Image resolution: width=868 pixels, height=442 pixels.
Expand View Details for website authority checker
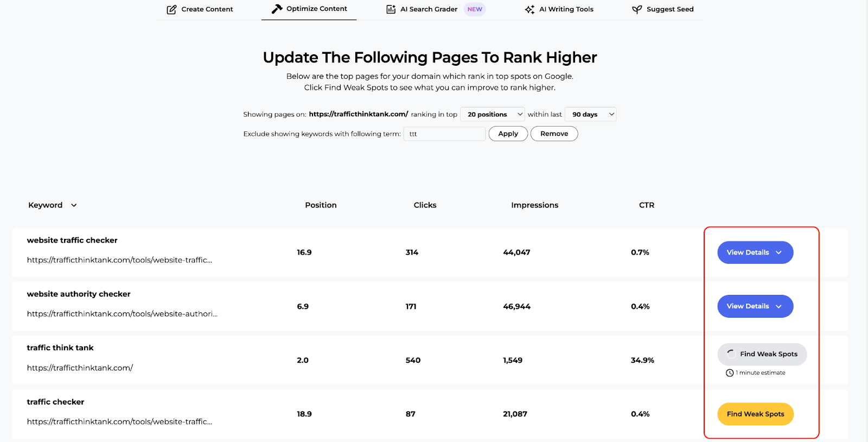755,306
